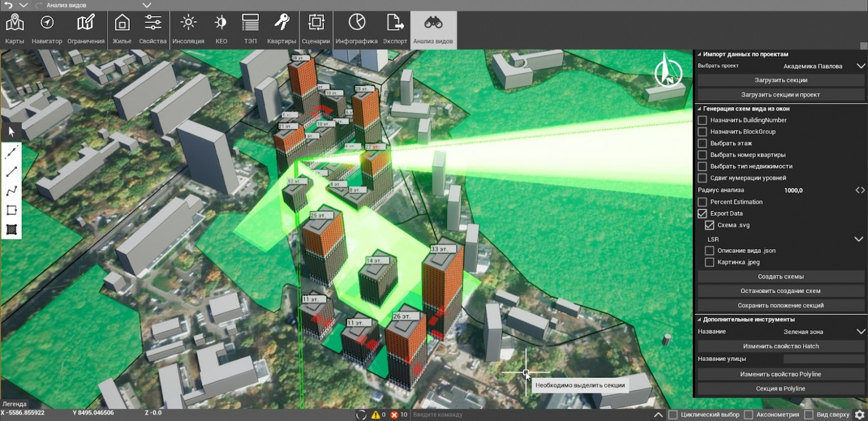Open the Экспорт tool

[395, 29]
